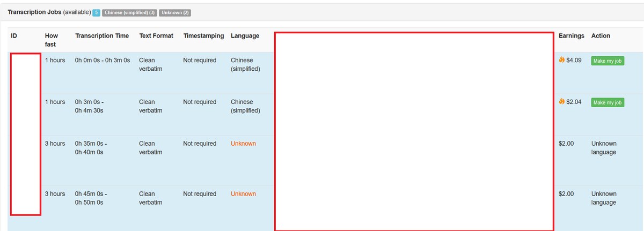Select the blue 5 available jobs badge
The image size is (644, 231).
[96, 12]
